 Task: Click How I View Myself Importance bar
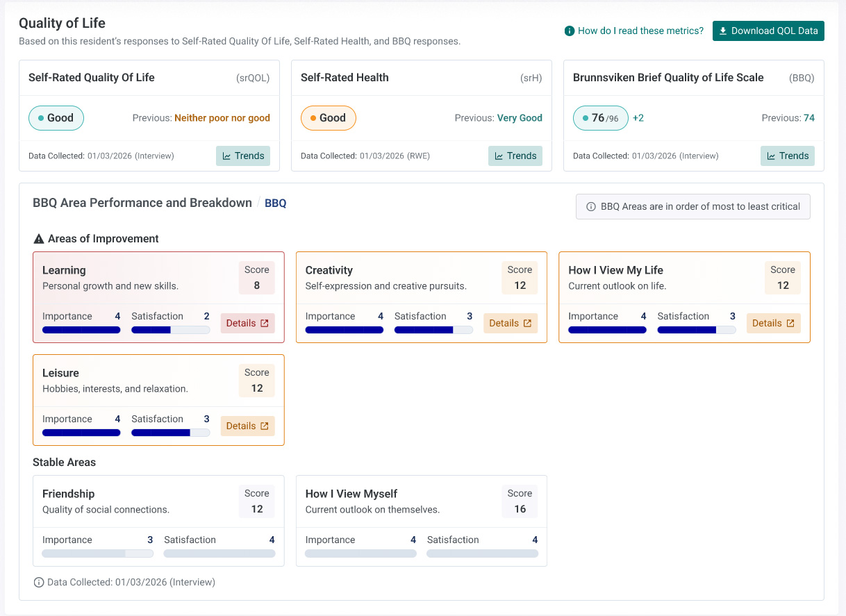(360, 553)
